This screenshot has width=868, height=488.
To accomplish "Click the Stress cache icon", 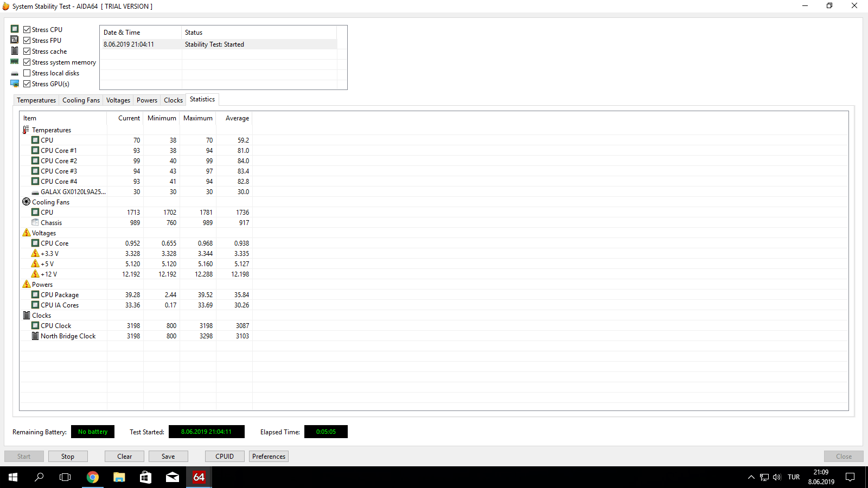I will coord(15,50).
